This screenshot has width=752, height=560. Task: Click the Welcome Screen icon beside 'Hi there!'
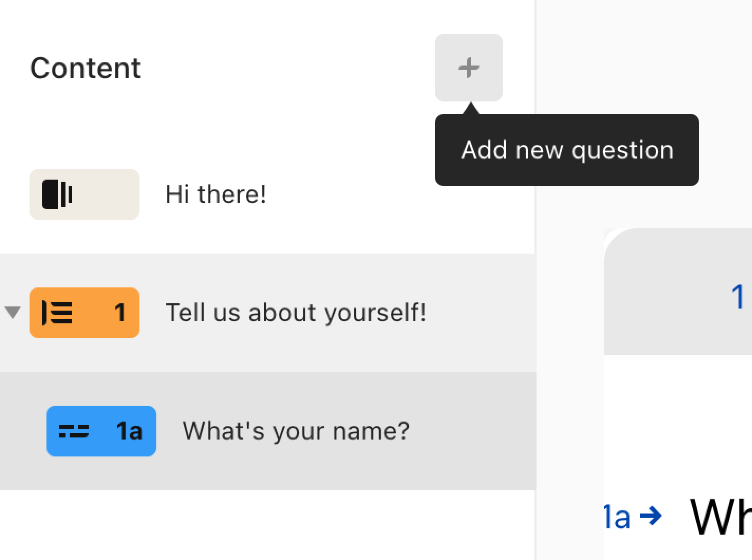tap(84, 194)
